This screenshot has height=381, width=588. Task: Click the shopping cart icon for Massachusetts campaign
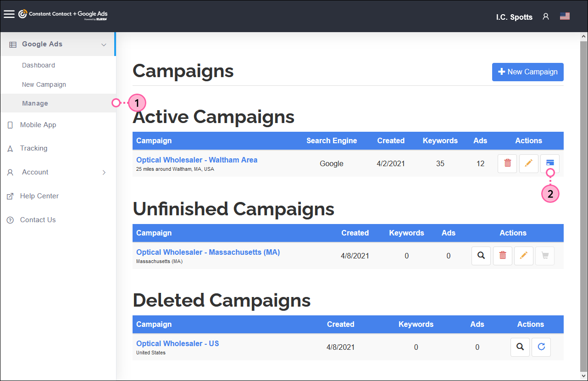[x=544, y=256]
